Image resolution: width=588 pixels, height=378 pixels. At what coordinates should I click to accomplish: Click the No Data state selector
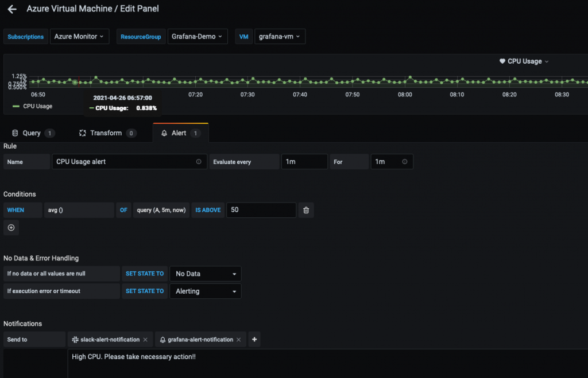(205, 274)
